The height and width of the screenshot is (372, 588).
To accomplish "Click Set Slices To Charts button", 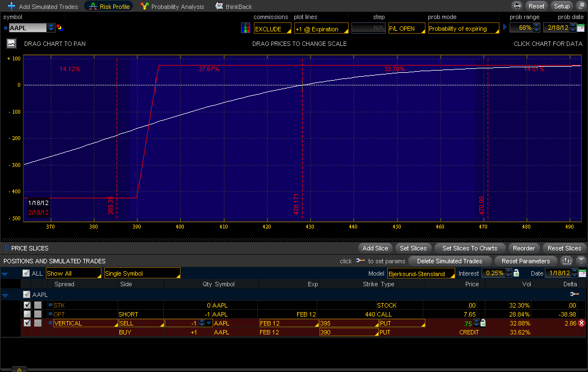I will (470, 248).
